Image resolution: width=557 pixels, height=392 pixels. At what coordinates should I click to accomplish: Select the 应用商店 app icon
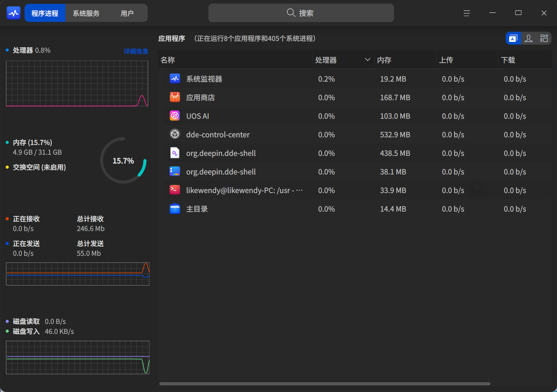tap(175, 97)
